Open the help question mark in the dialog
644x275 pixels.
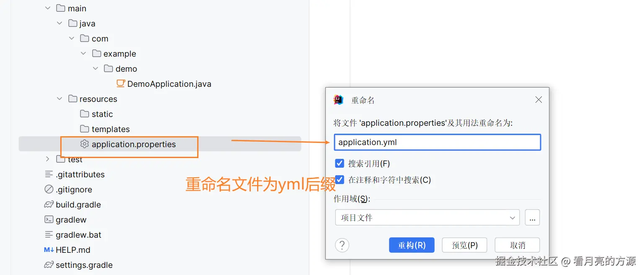tap(342, 245)
